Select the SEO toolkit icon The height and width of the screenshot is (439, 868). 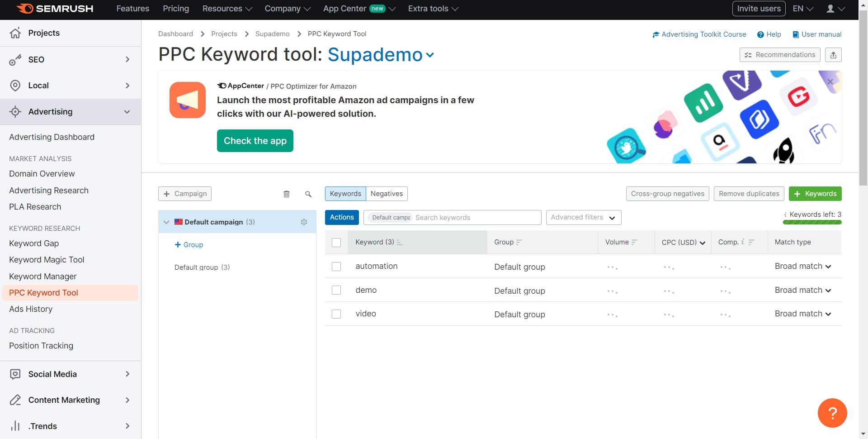[x=15, y=59]
